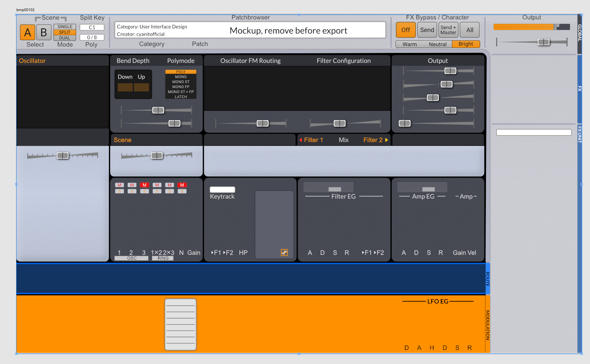Open the FX UNIT side tab
Viewport: 590px width, 364px height.
(x=580, y=134)
